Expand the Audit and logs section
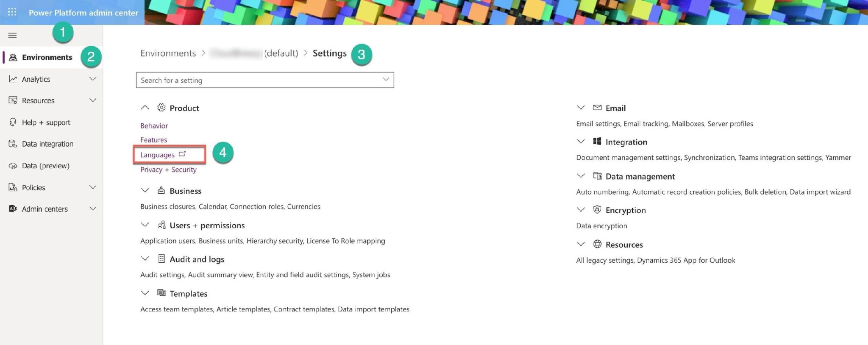Image resolution: width=868 pixels, height=345 pixels. pyautogui.click(x=145, y=259)
